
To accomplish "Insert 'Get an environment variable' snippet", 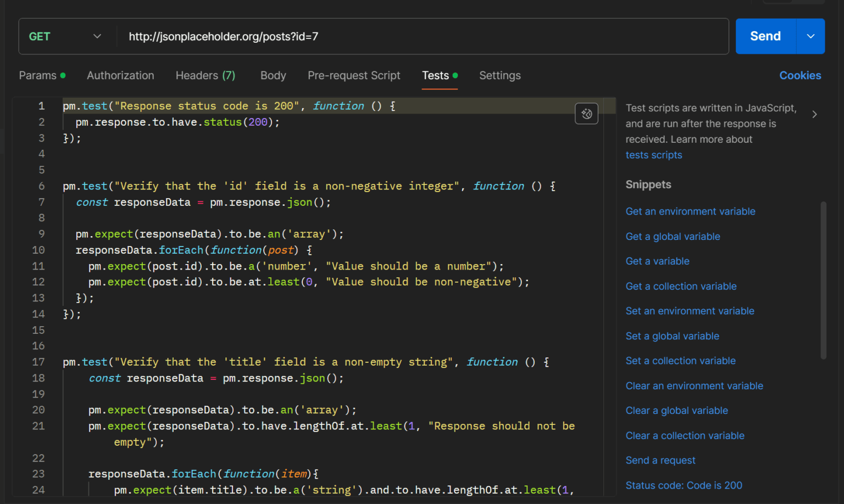I will pos(690,211).
